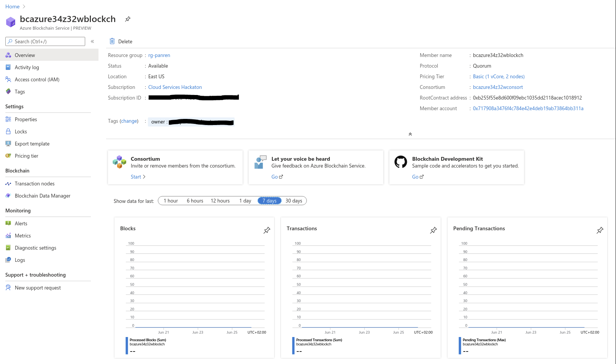616x364 pixels.
Task: Collapse the left sidebar with double chevron
Action: (92, 41)
